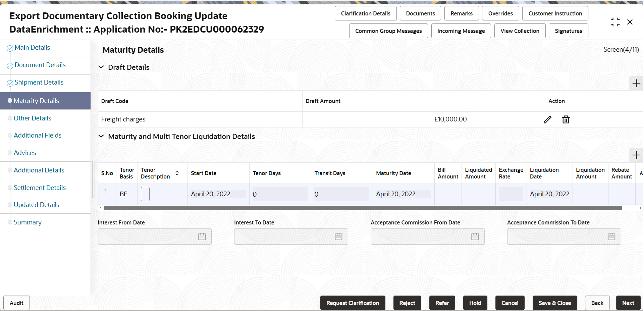The width and height of the screenshot is (644, 311).
Task: Click the Tenor Days field in row 1
Action: pyautogui.click(x=280, y=194)
